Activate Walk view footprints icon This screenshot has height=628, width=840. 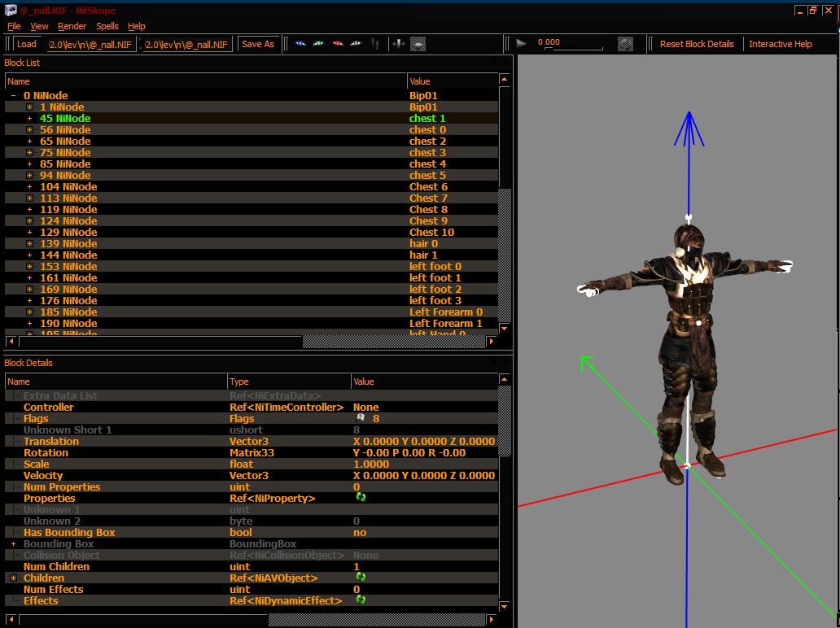[x=375, y=44]
